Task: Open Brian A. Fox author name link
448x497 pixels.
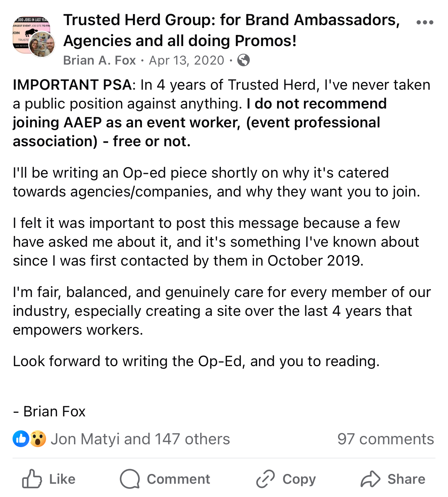Action: tap(99, 60)
